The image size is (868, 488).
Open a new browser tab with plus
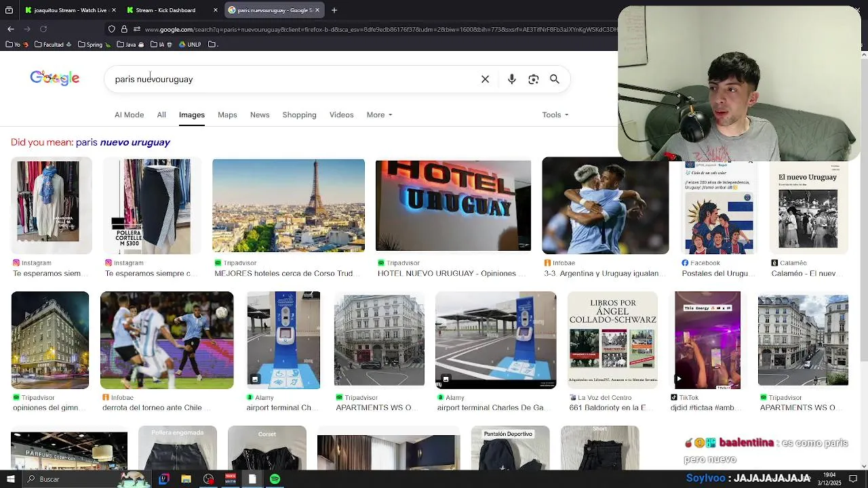point(334,10)
